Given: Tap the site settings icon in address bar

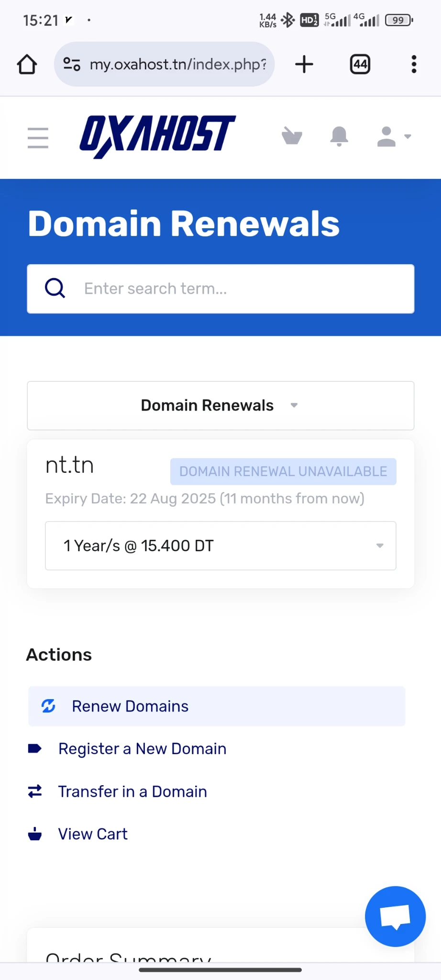Looking at the screenshot, I should (x=72, y=64).
